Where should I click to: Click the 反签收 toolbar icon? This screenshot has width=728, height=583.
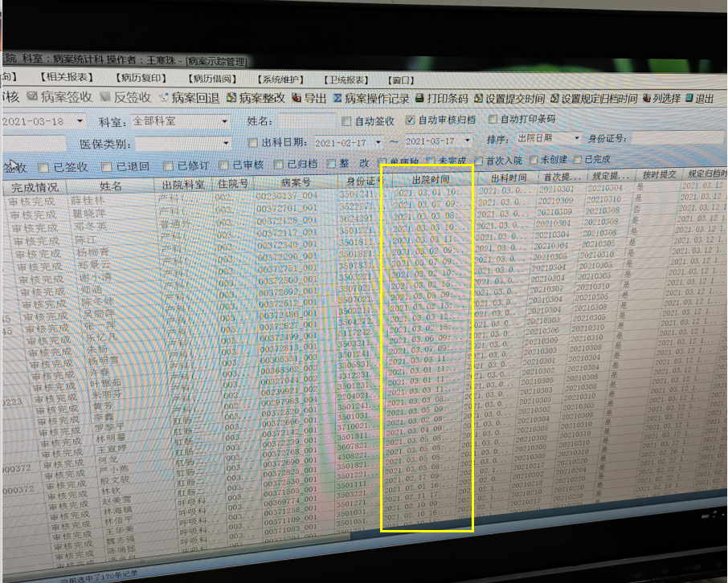pos(105,97)
